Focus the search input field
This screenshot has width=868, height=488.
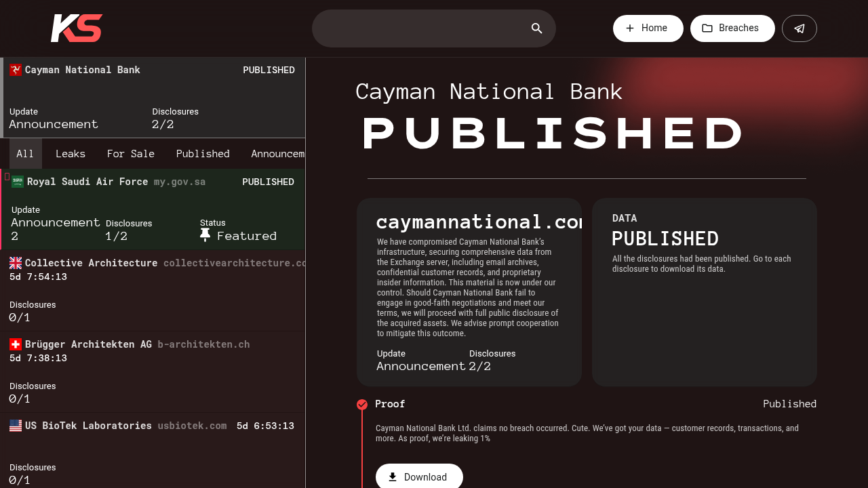434,28
